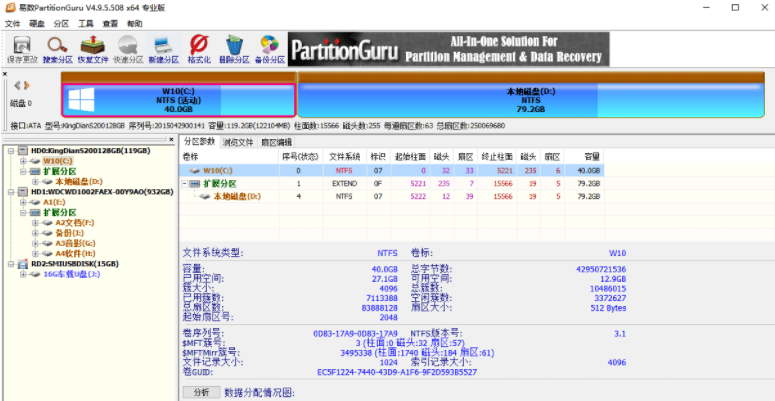Collapse the RD2:SMIUSBDISK tree node
775x401 pixels.
[x=11, y=264]
